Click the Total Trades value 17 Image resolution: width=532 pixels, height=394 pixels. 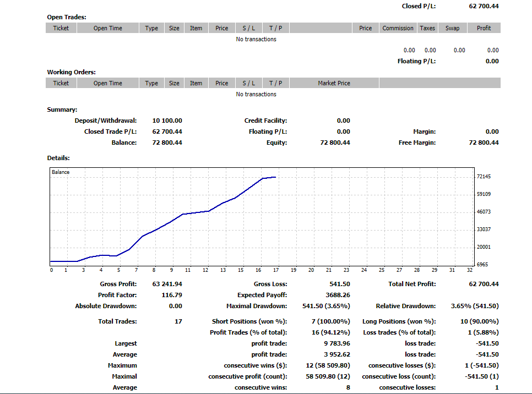178,321
